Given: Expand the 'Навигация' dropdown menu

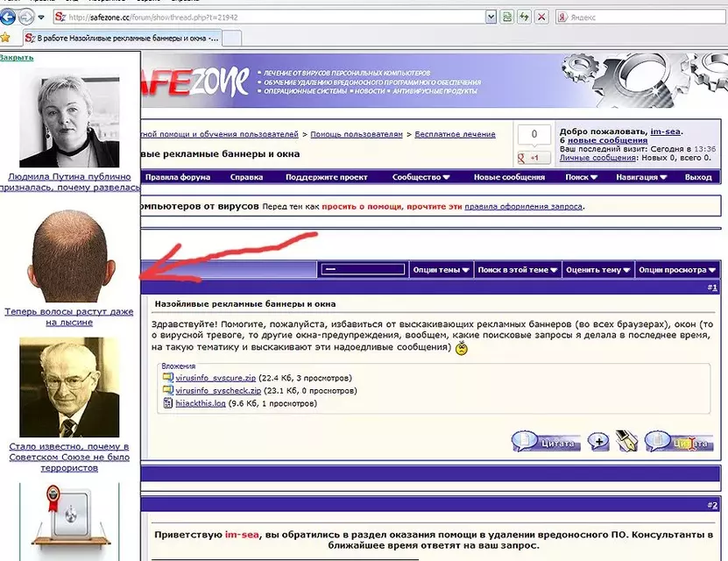Looking at the screenshot, I should pyautogui.click(x=641, y=177).
